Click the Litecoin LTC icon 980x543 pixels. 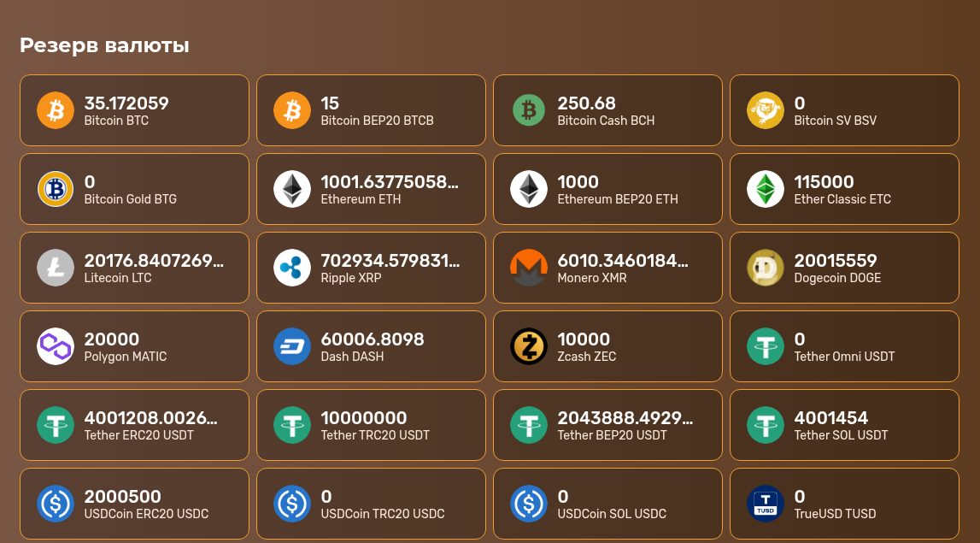tap(56, 268)
